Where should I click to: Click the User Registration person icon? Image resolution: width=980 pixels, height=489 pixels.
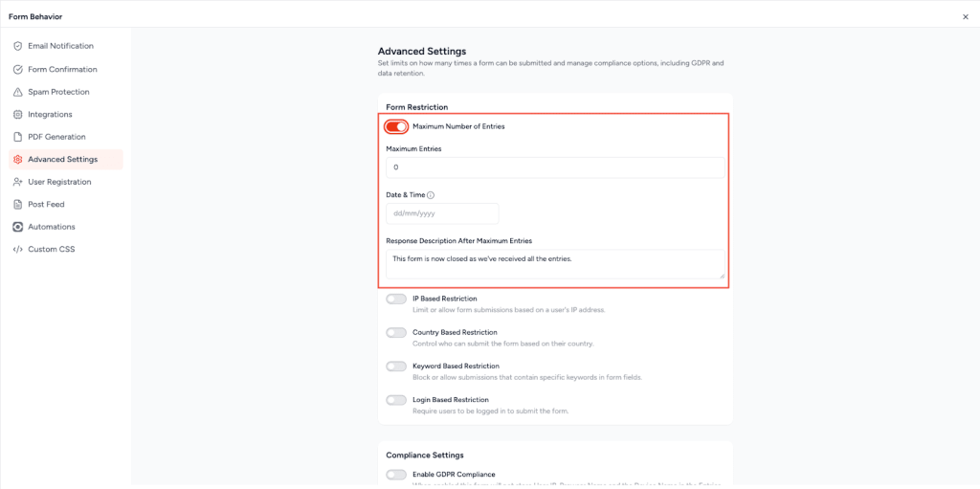coord(17,182)
